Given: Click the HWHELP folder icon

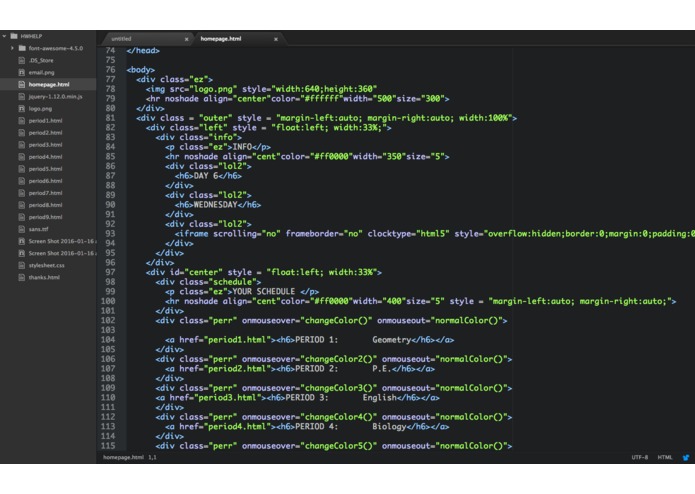Looking at the screenshot, I should (14, 36).
